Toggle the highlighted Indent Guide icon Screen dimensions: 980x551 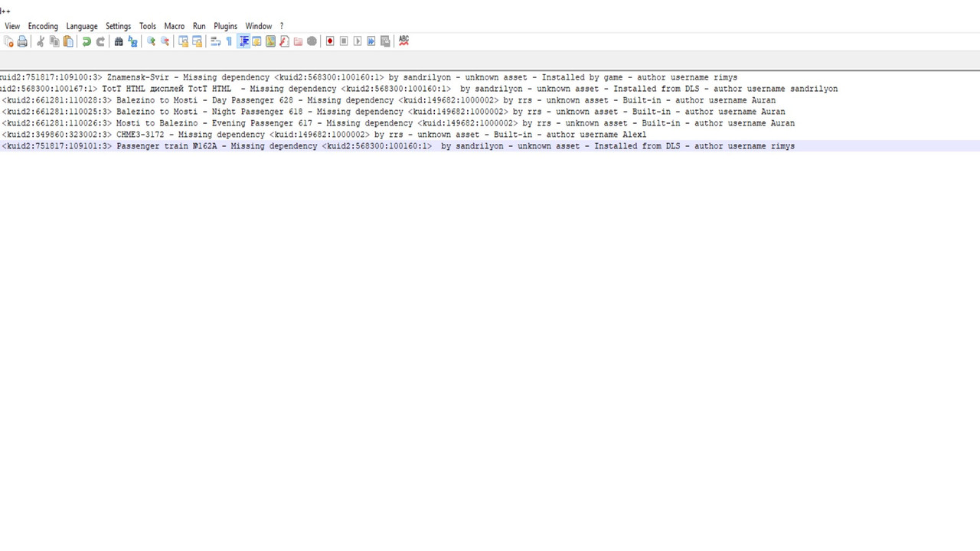(x=243, y=41)
